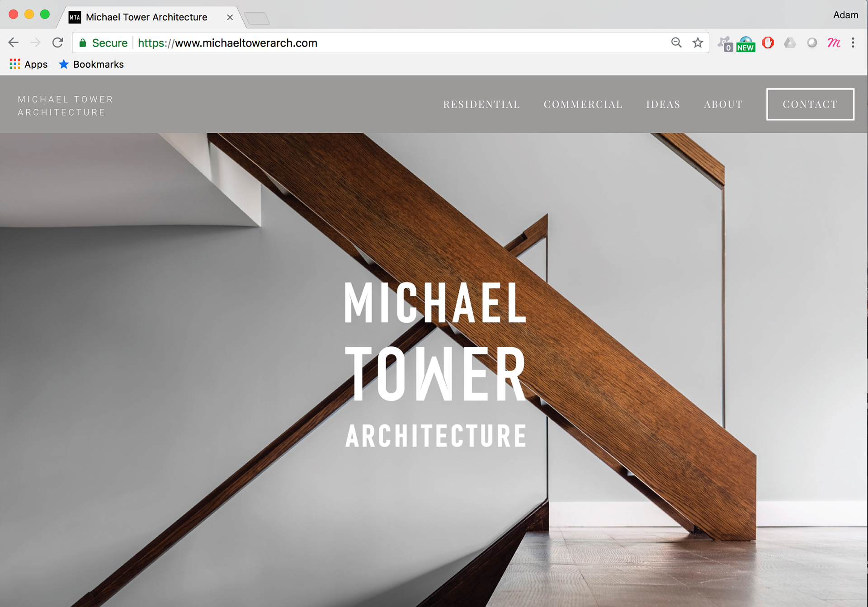
Task: Click the back navigation arrow
Action: 14,43
